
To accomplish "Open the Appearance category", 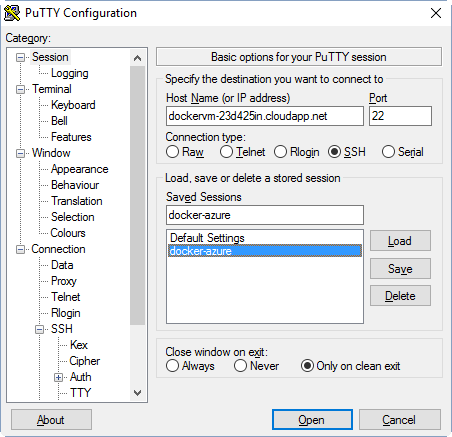I will [x=80, y=169].
